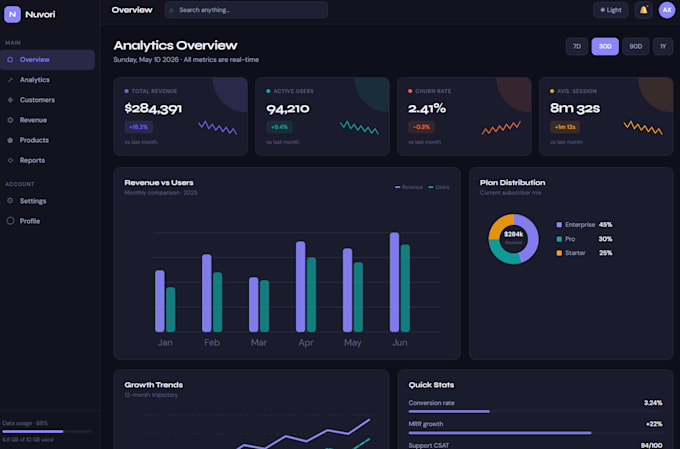Toggle the Revenue legend in chart

click(409, 187)
